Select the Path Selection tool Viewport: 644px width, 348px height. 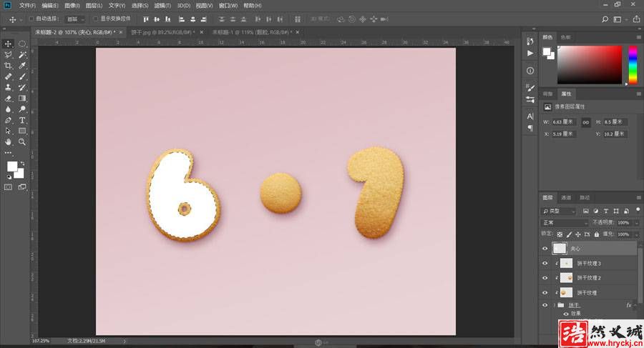(8, 131)
